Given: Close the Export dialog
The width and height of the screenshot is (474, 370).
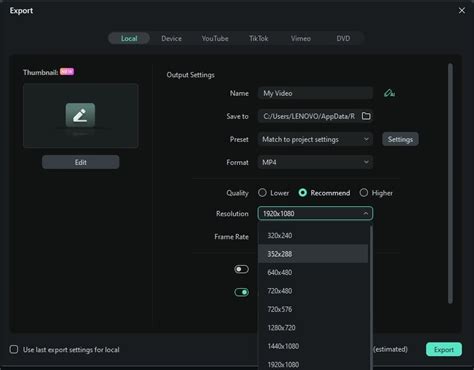Looking at the screenshot, I should pos(462,11).
